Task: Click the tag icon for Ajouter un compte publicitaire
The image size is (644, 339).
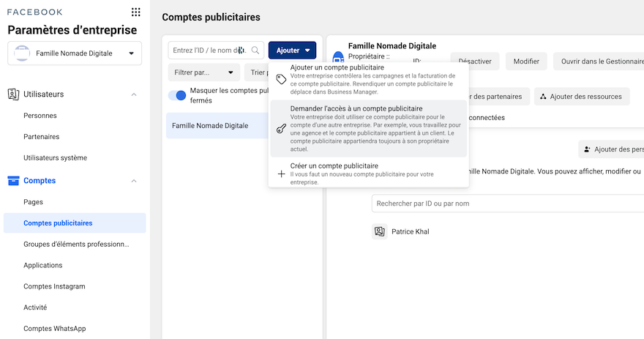Action: 281,79
